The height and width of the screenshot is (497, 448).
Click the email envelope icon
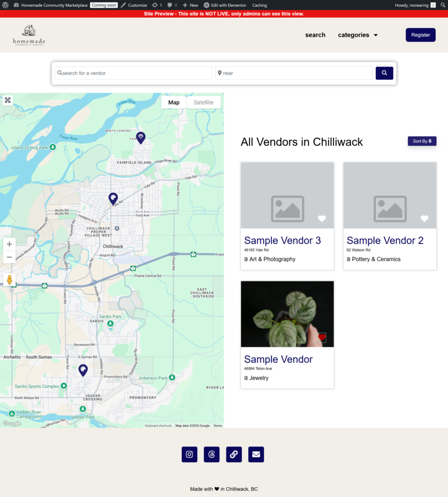(x=256, y=454)
